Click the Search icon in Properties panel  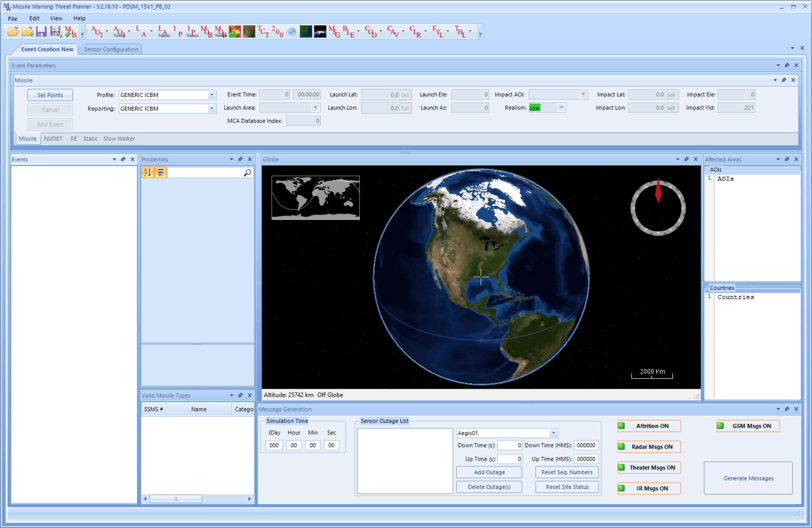pos(247,172)
